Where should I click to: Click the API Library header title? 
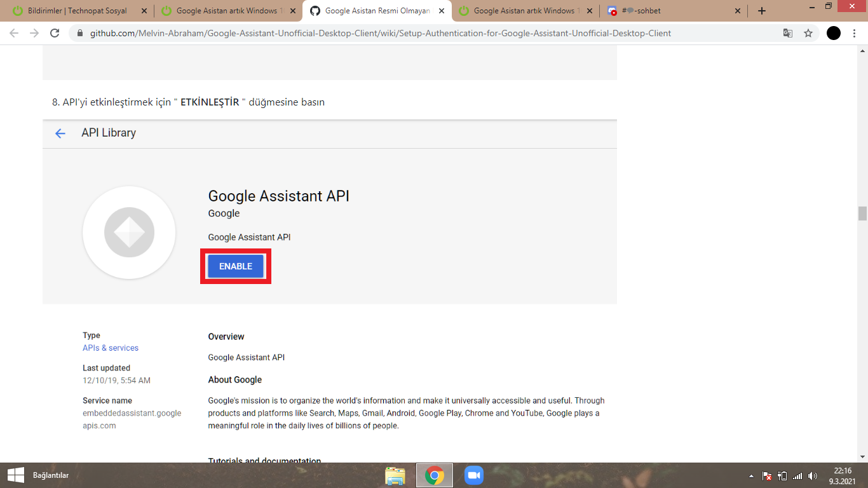click(109, 133)
